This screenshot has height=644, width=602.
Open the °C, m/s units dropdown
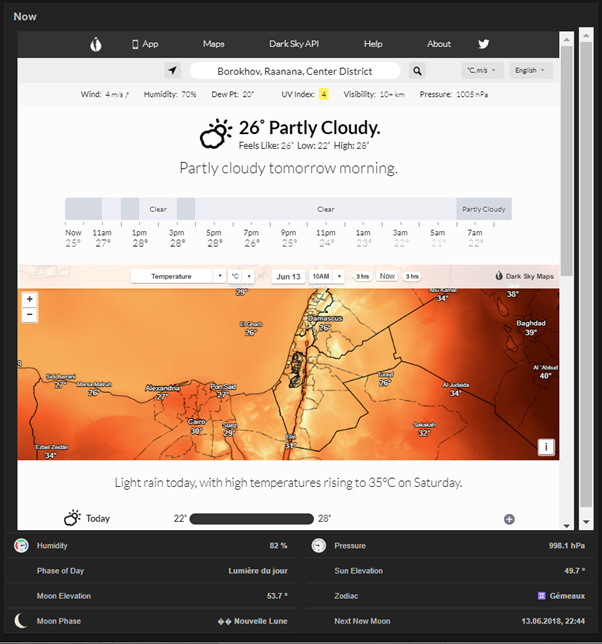[x=481, y=70]
